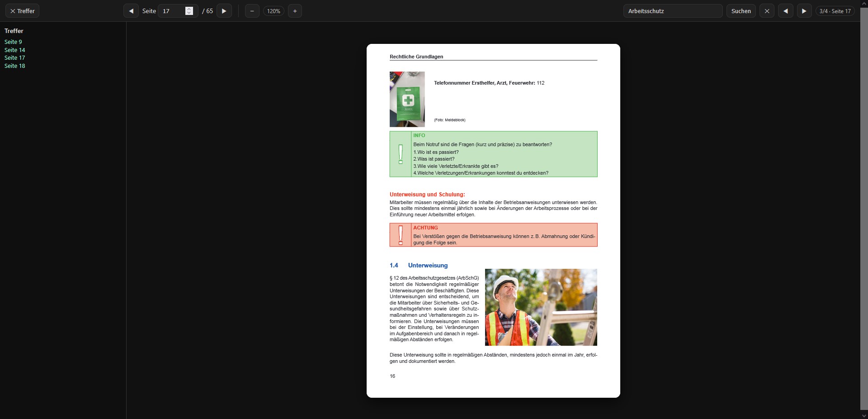Go to the previous page arrow
Image resolution: width=868 pixels, height=419 pixels.
pyautogui.click(x=131, y=11)
